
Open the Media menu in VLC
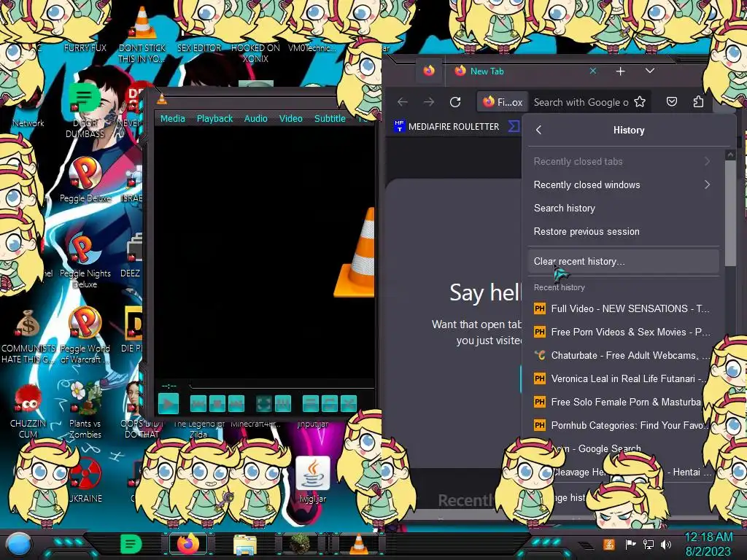pyautogui.click(x=172, y=119)
